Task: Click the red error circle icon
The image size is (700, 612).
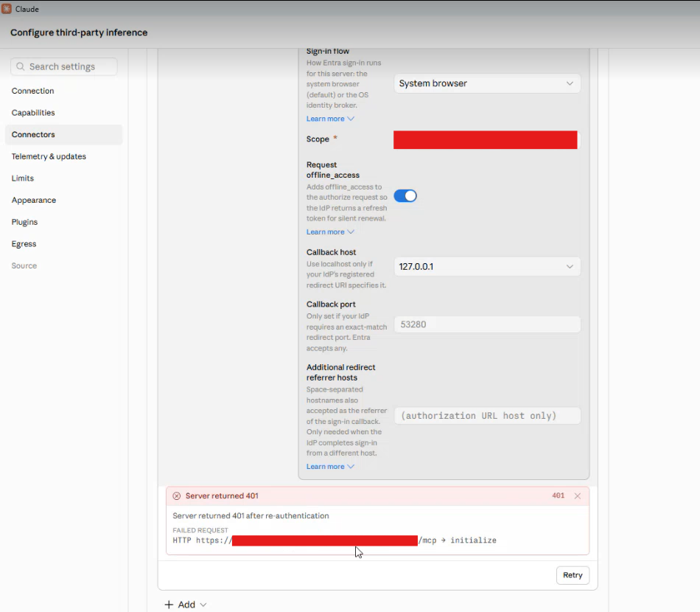Action: tap(177, 495)
